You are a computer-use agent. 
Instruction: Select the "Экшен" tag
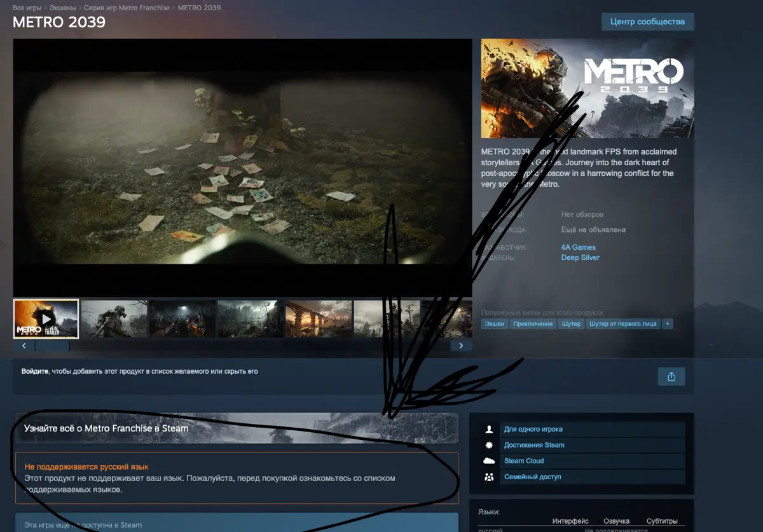494,324
